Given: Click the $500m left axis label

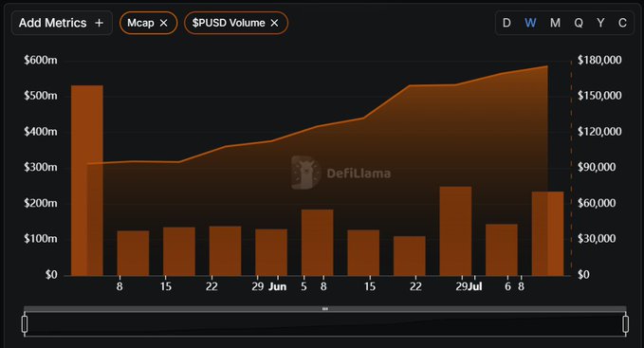Looking at the screenshot, I should [x=41, y=96].
